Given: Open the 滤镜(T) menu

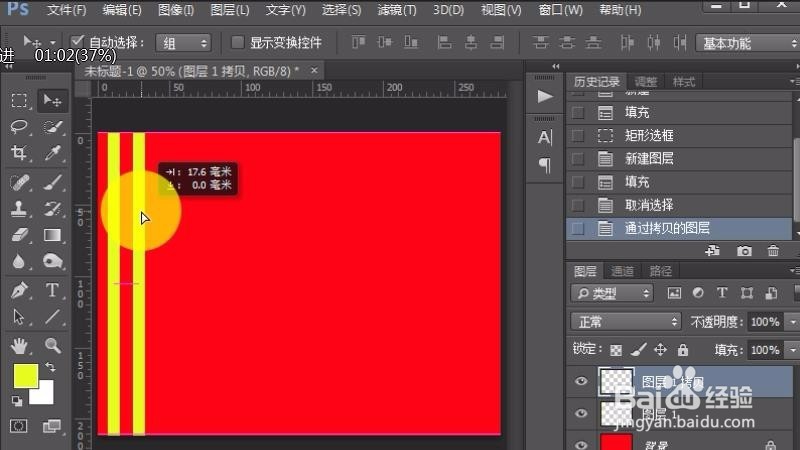Looking at the screenshot, I should pyautogui.click(x=396, y=10).
